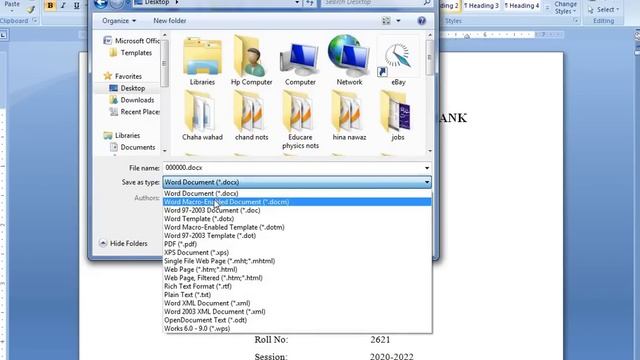This screenshot has height=360, width=640.
Task: Choose Web Page (*.htm;*.html) option
Action: (297, 269)
